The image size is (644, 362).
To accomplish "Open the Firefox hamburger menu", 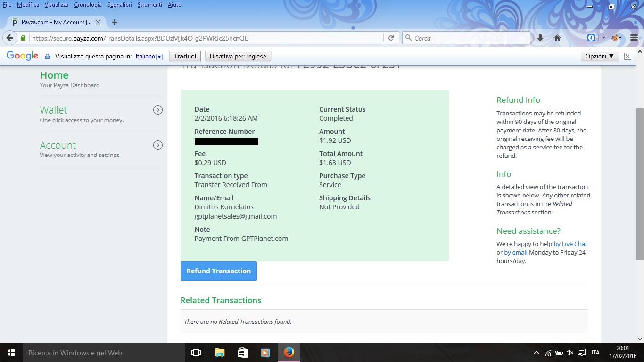I will 634,38.
